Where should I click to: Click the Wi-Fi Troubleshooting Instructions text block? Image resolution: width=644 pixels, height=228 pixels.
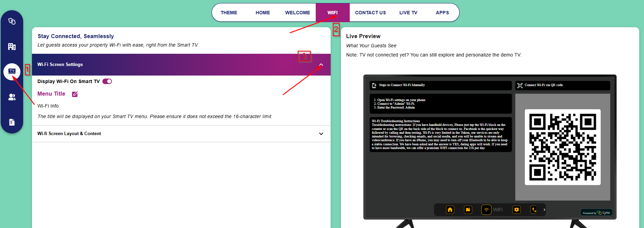pyautogui.click(x=441, y=134)
